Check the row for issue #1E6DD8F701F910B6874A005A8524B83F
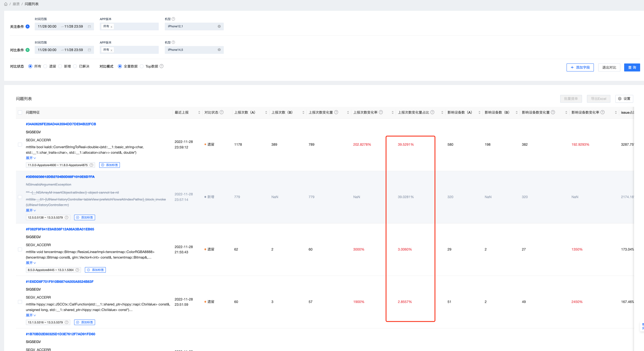Viewport: 644px width, 351px height. (x=20, y=302)
